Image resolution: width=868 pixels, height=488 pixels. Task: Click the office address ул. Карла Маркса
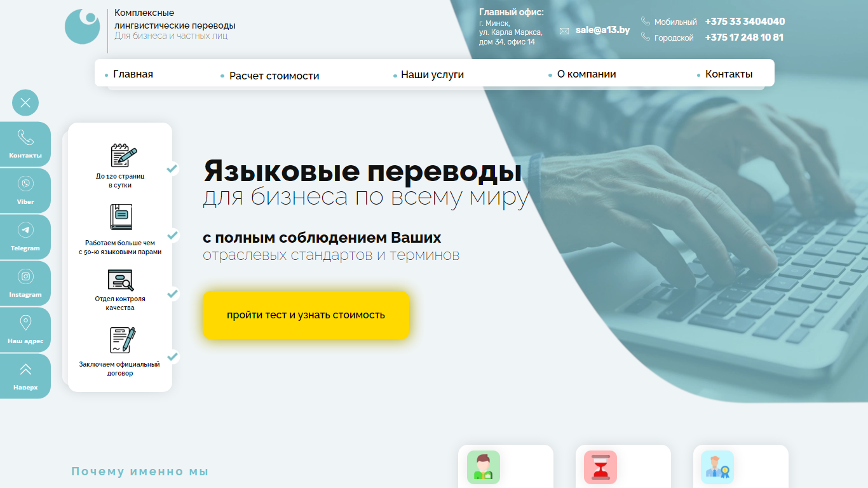pos(511,32)
